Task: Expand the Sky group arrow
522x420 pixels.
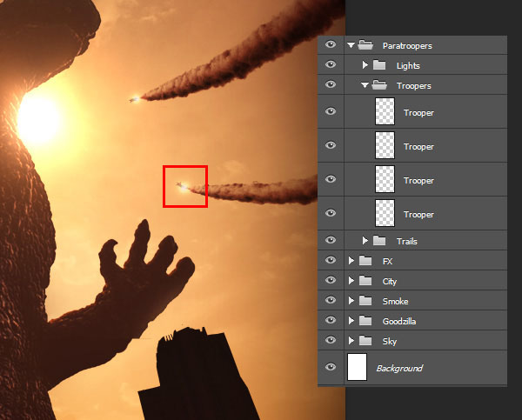Action: [351, 340]
